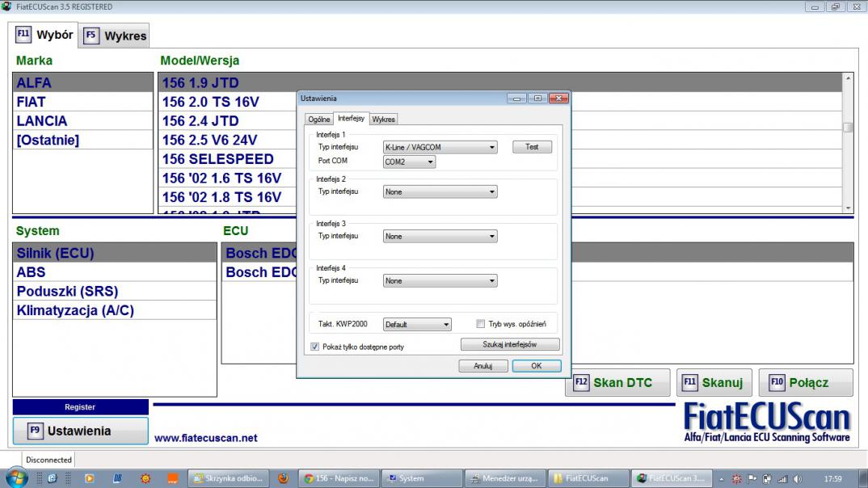
Task: Click the F11 Skanuj button
Action: pos(714,382)
